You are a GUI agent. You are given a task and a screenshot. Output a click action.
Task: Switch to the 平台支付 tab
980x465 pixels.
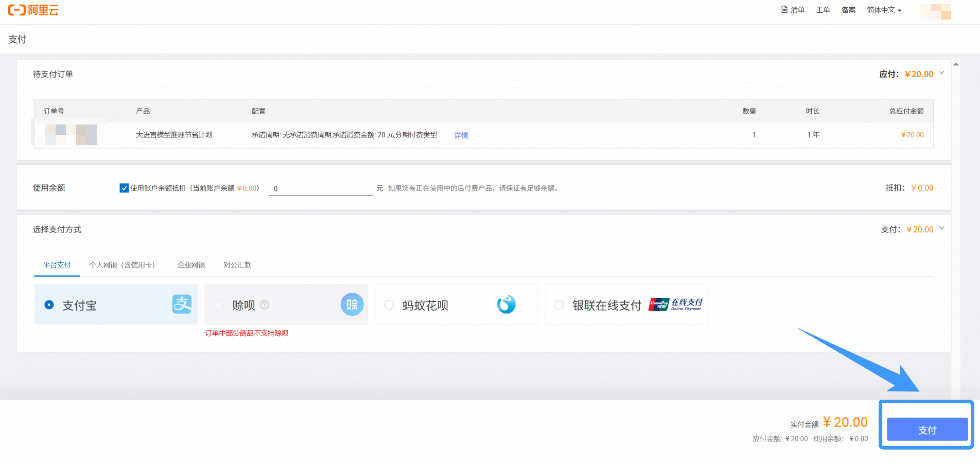pyautogui.click(x=57, y=265)
